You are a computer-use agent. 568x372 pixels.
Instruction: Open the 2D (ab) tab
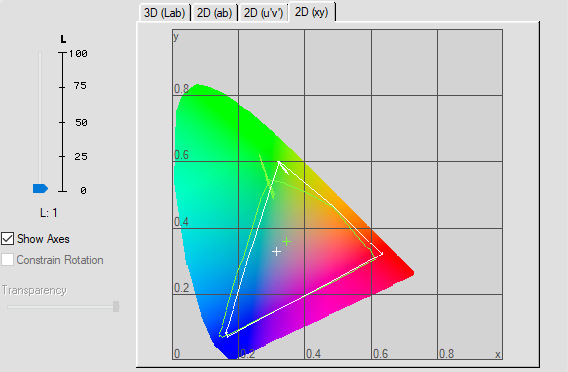(214, 13)
